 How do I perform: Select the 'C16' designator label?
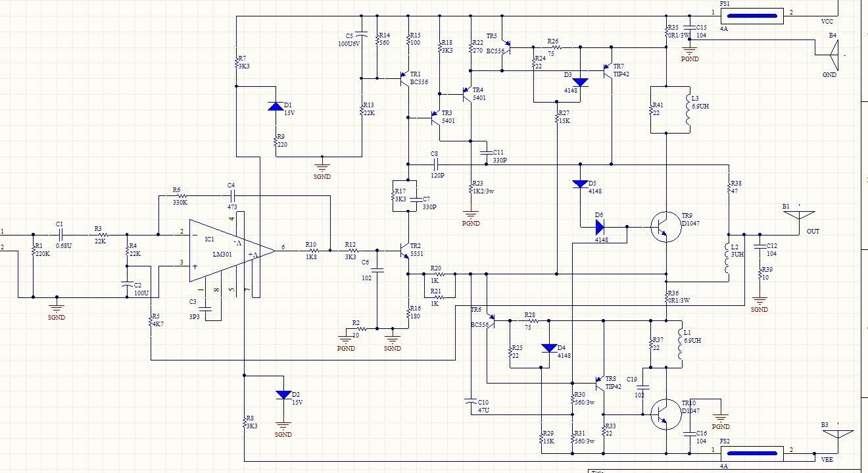pyautogui.click(x=700, y=434)
